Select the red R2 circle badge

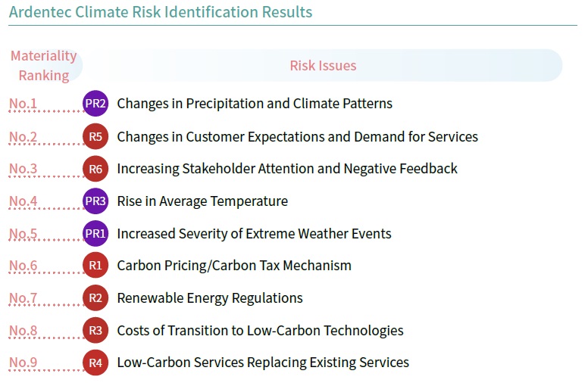point(95,298)
